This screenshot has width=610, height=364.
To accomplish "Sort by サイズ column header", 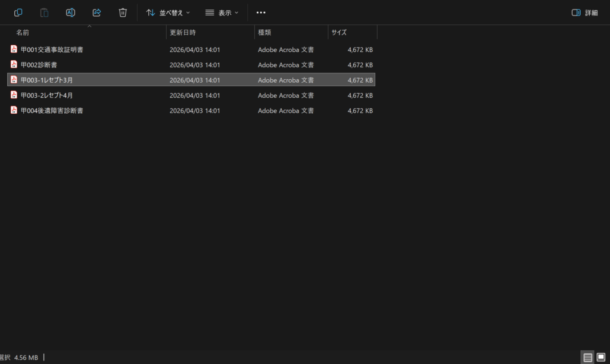I will 339,32.
